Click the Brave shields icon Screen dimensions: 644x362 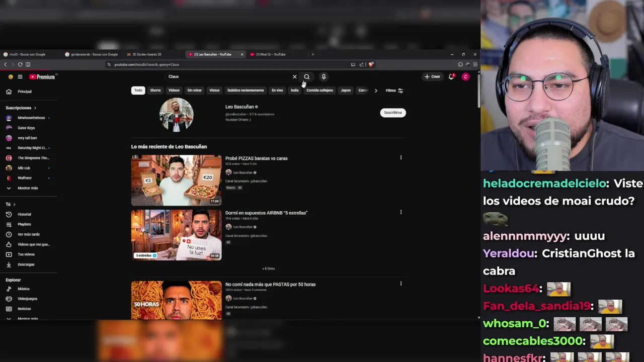(371, 64)
